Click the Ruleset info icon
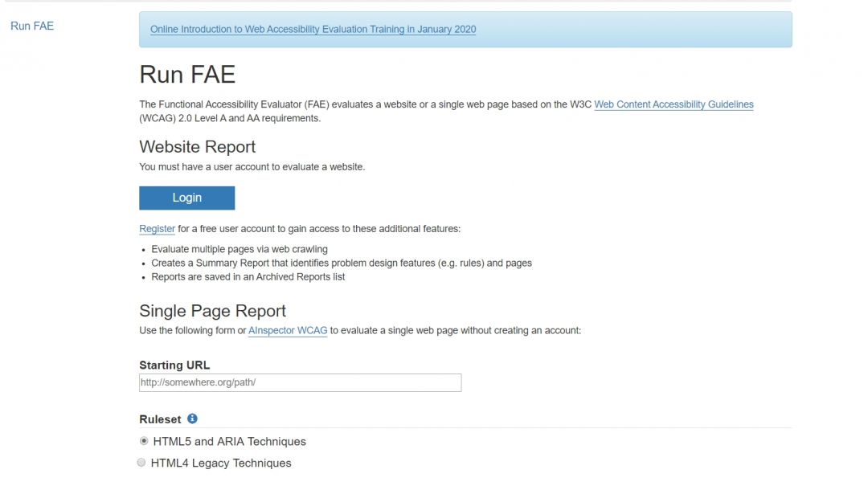This screenshot has height=494, width=868. click(x=192, y=418)
